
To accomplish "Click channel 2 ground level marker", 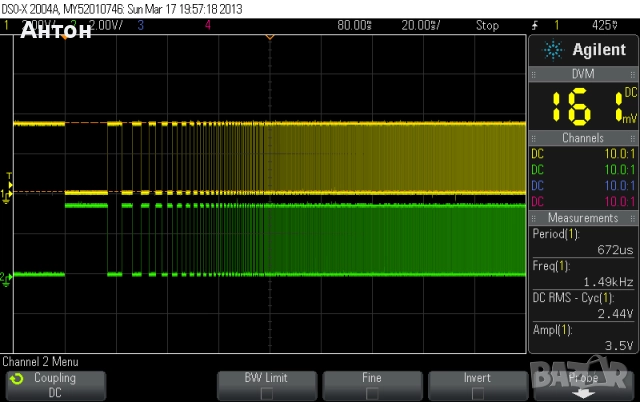I will click(x=6, y=276).
